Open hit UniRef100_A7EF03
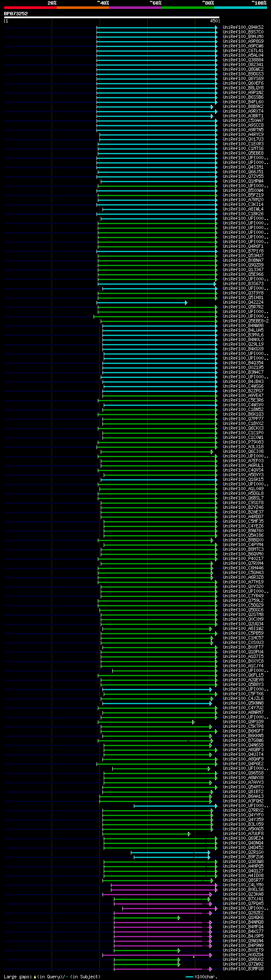 click(243, 461)
